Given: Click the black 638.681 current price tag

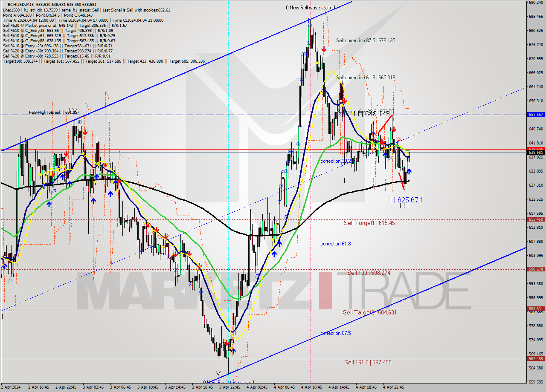Looking at the screenshot, I should [x=536, y=152].
